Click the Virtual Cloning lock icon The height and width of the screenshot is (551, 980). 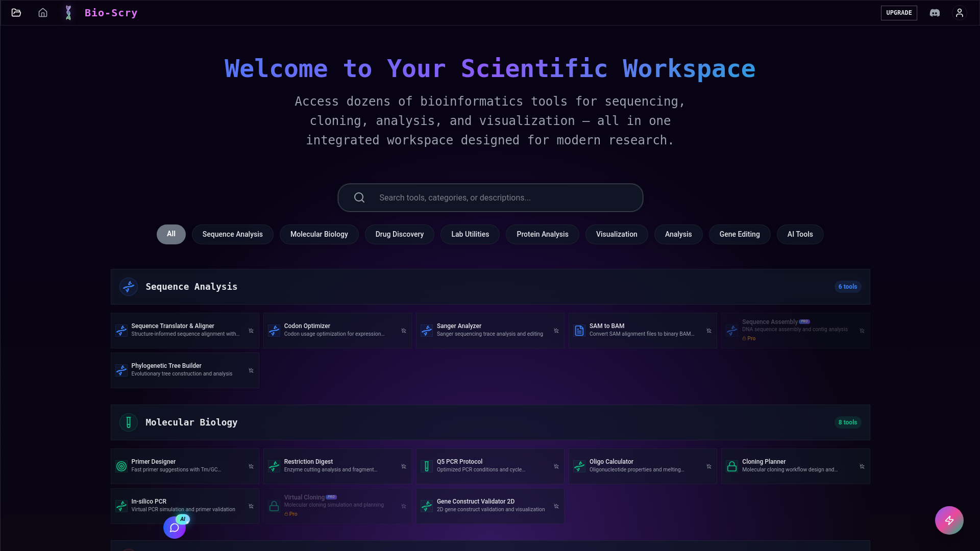pos(274,506)
